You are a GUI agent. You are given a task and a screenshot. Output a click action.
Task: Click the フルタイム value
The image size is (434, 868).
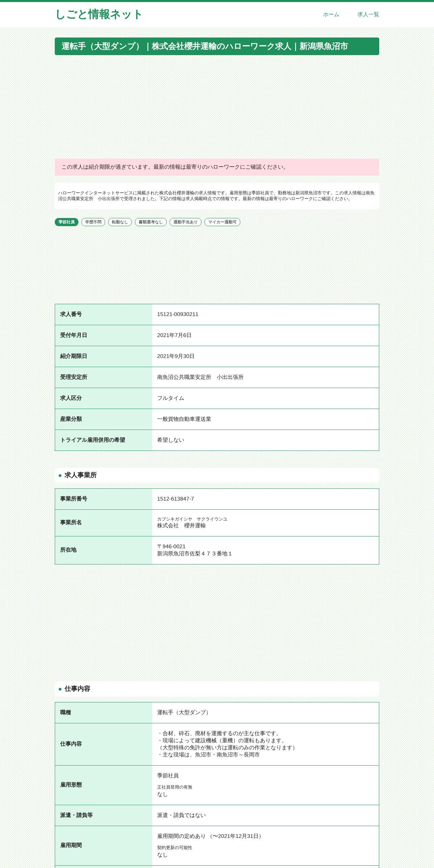coord(171,398)
